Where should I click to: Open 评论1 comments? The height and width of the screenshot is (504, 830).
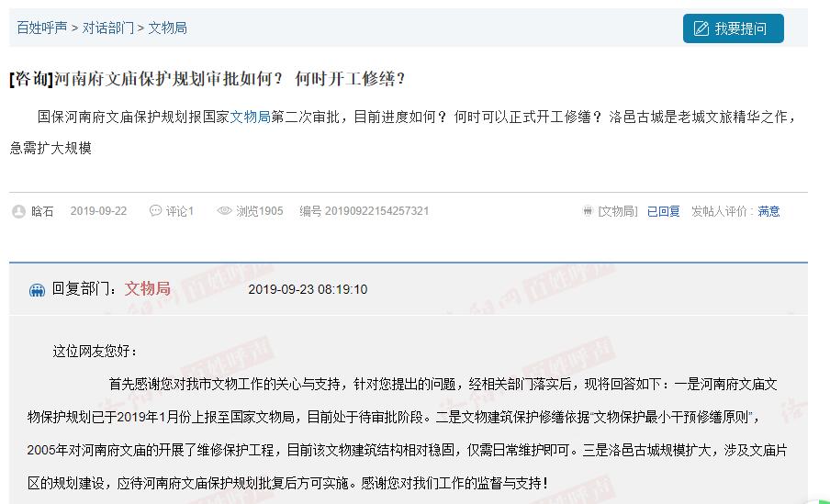(x=179, y=211)
